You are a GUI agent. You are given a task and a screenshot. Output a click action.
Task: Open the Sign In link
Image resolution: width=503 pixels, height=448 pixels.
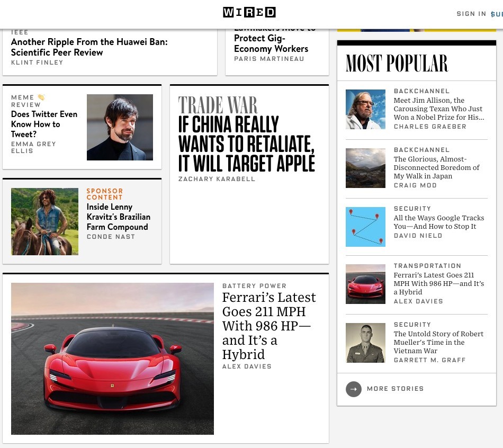(471, 14)
